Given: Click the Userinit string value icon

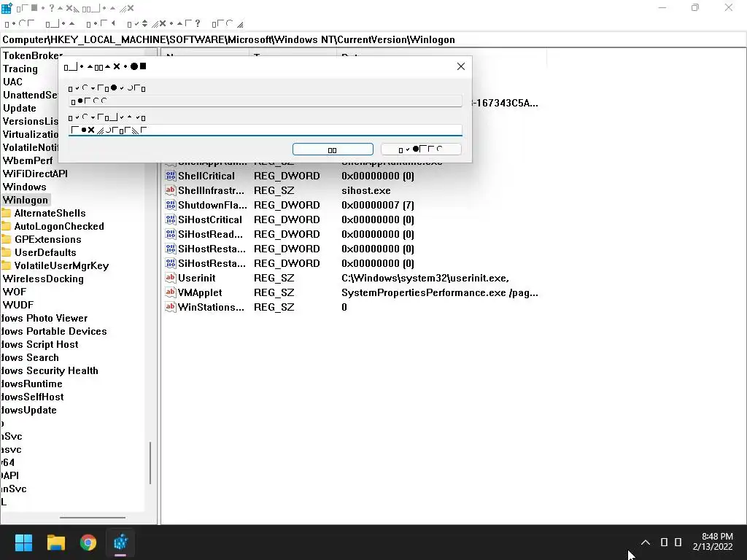Looking at the screenshot, I should (x=170, y=278).
